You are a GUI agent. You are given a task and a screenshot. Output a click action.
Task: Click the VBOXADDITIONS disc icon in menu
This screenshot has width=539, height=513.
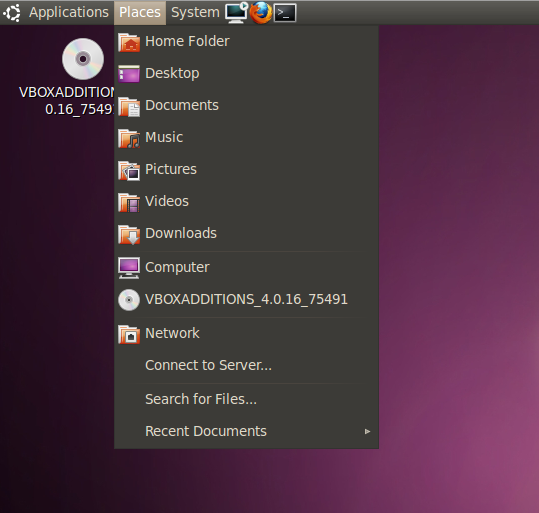coord(129,300)
